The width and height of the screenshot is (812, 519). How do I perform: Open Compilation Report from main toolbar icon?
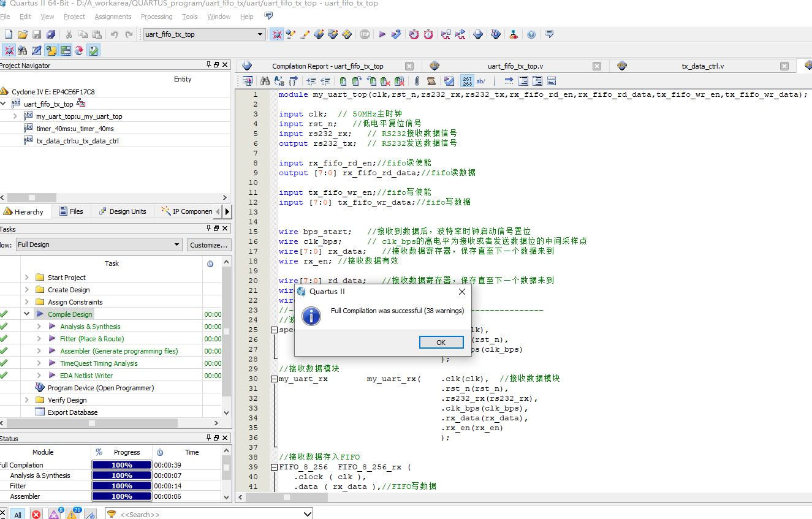(x=478, y=34)
